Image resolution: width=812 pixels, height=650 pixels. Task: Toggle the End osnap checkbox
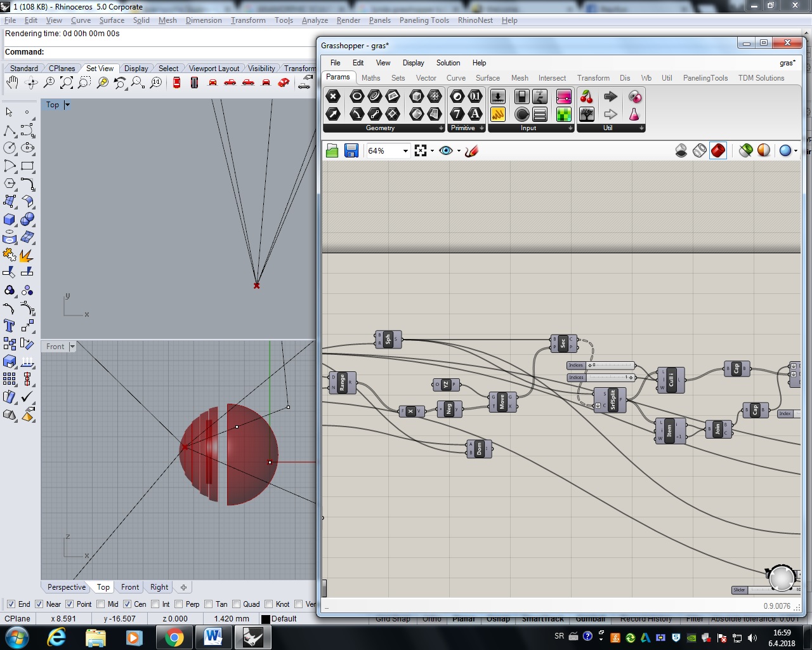pos(11,604)
